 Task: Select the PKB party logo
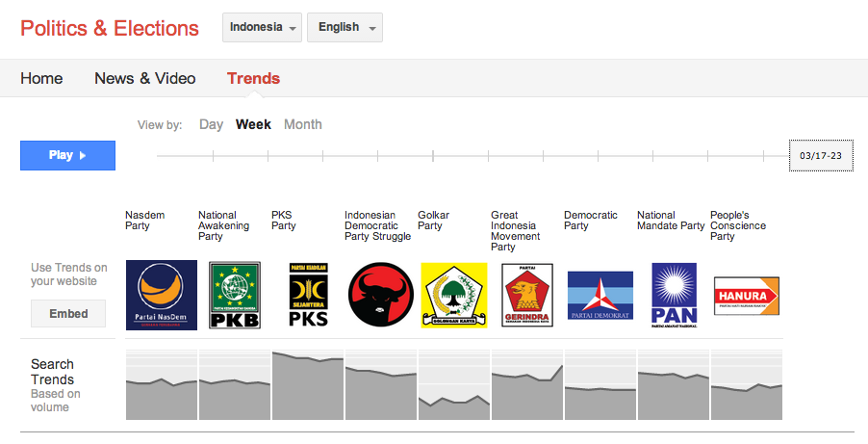pos(235,296)
